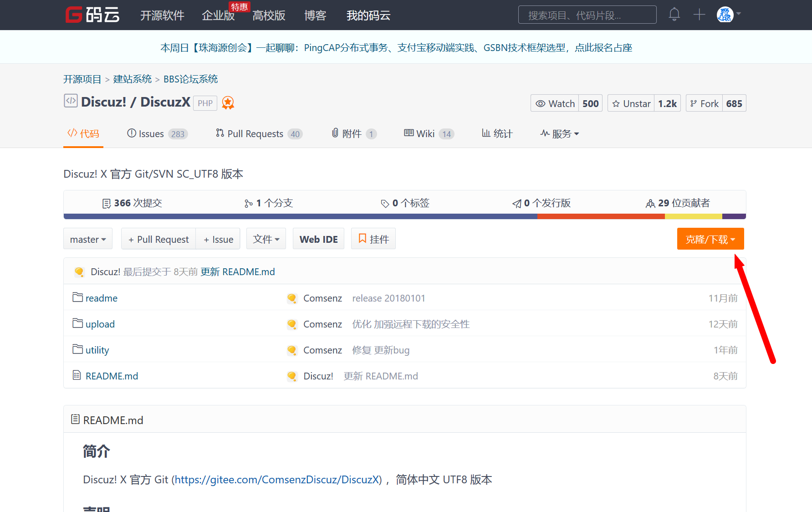This screenshot has width=812, height=512.
Task: Unstar the DiscuzX repository
Action: [631, 103]
